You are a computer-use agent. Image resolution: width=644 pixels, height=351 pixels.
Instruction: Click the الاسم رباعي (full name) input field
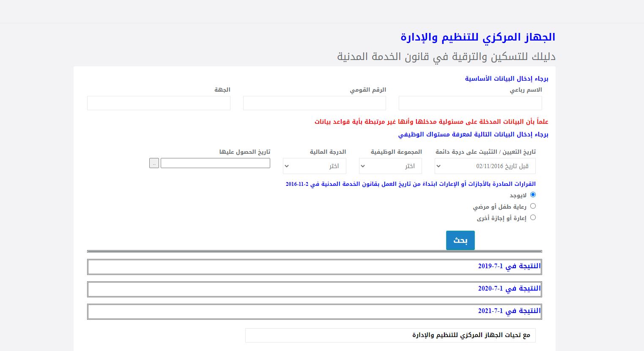point(470,103)
